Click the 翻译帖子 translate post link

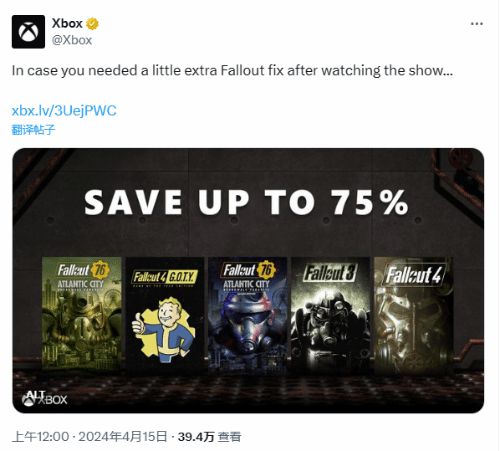33,130
